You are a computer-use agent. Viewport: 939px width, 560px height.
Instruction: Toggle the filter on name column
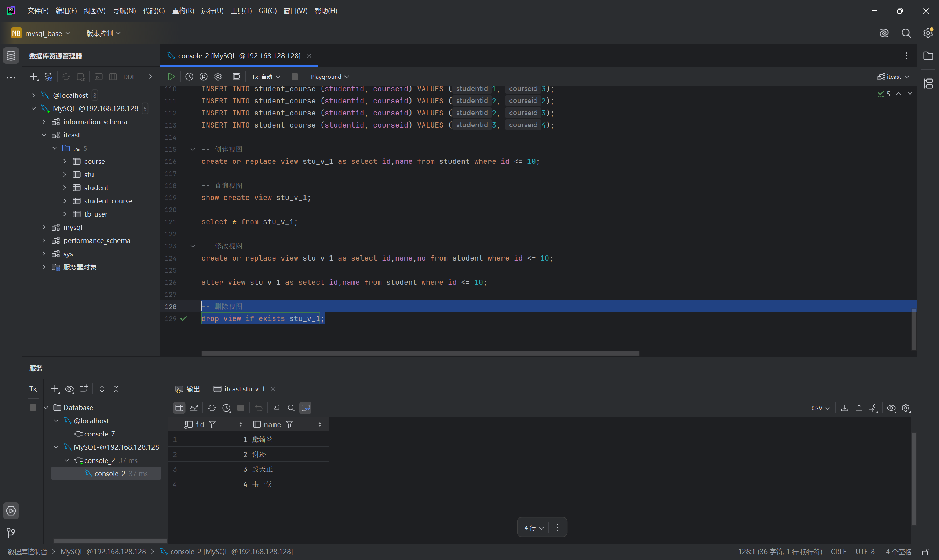pos(290,424)
